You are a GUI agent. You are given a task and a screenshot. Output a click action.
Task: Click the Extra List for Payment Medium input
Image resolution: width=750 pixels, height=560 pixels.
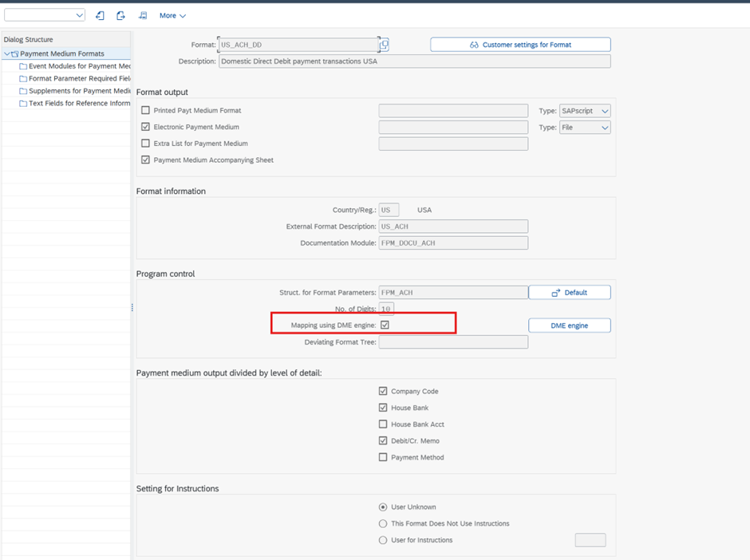453,144
